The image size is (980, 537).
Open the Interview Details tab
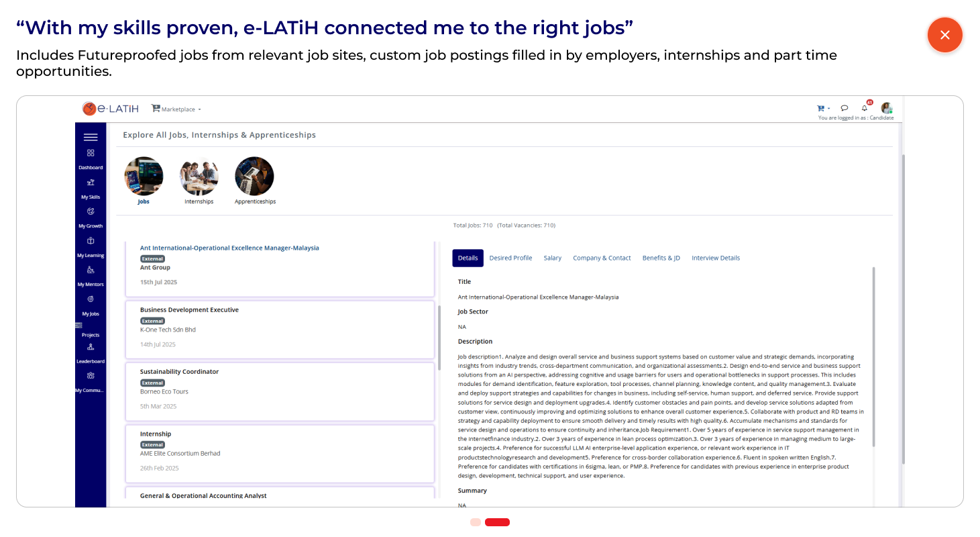point(716,258)
